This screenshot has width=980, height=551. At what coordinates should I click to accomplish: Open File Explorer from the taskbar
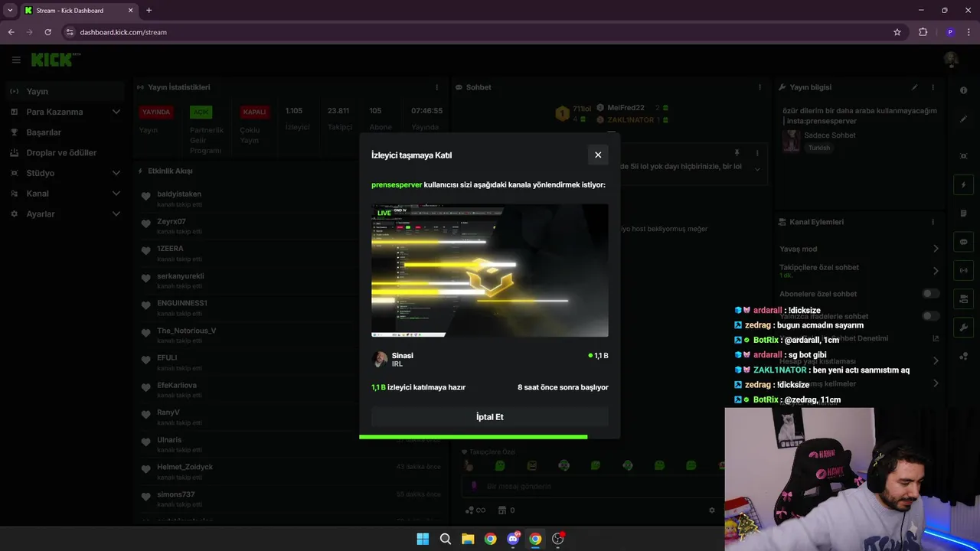(x=468, y=539)
